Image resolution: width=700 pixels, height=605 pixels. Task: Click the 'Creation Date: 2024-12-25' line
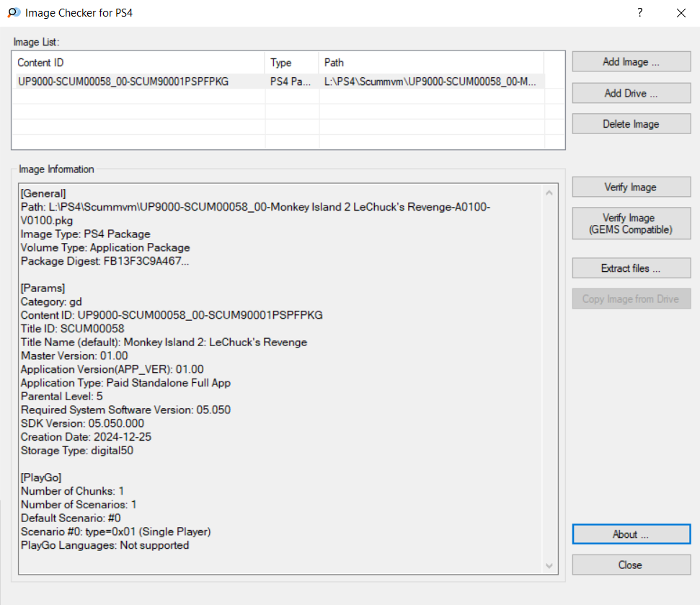click(87, 437)
